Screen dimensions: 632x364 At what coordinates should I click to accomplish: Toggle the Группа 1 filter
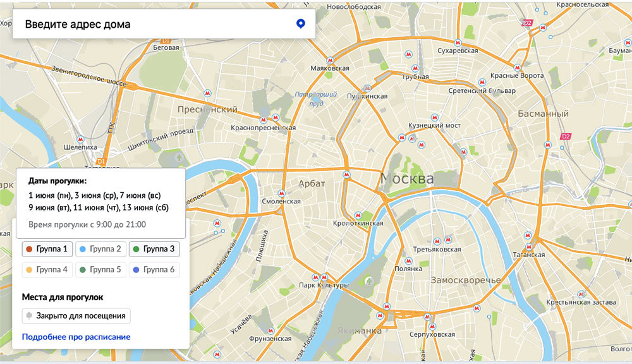tap(48, 249)
